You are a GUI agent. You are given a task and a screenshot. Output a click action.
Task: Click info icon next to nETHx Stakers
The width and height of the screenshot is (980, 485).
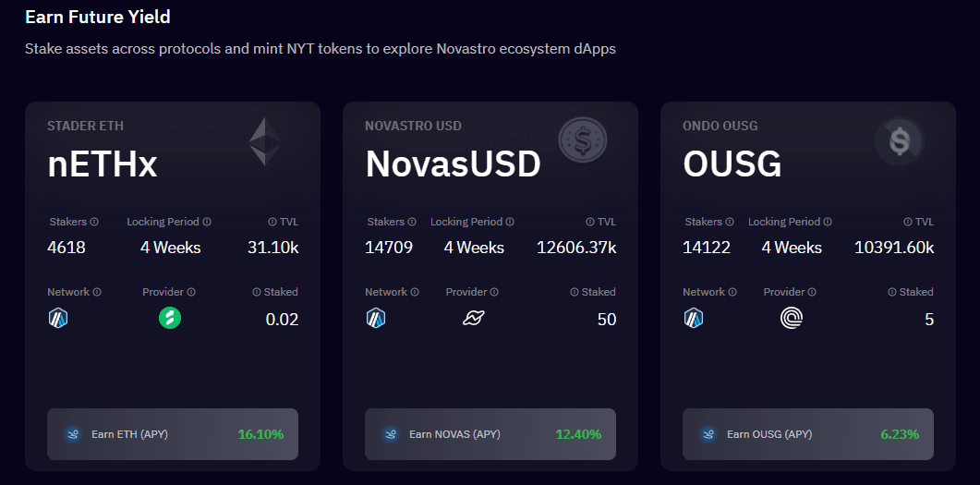tap(94, 222)
